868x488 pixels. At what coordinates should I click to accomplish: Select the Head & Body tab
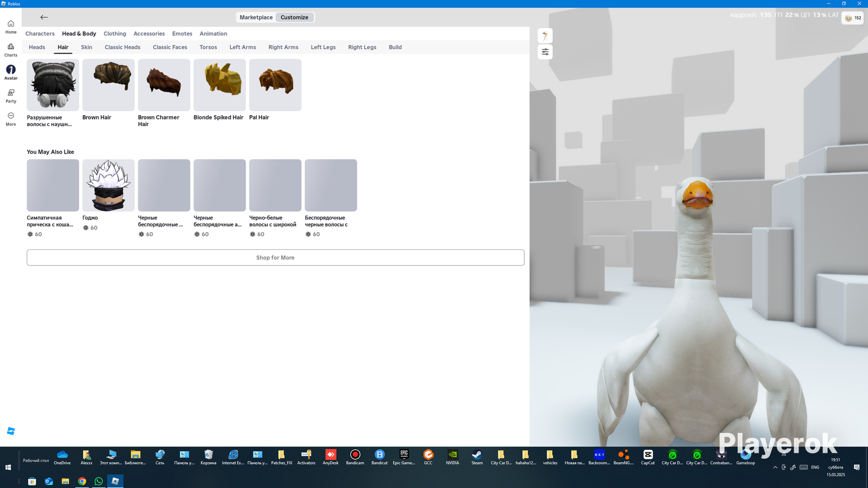pyautogui.click(x=79, y=34)
